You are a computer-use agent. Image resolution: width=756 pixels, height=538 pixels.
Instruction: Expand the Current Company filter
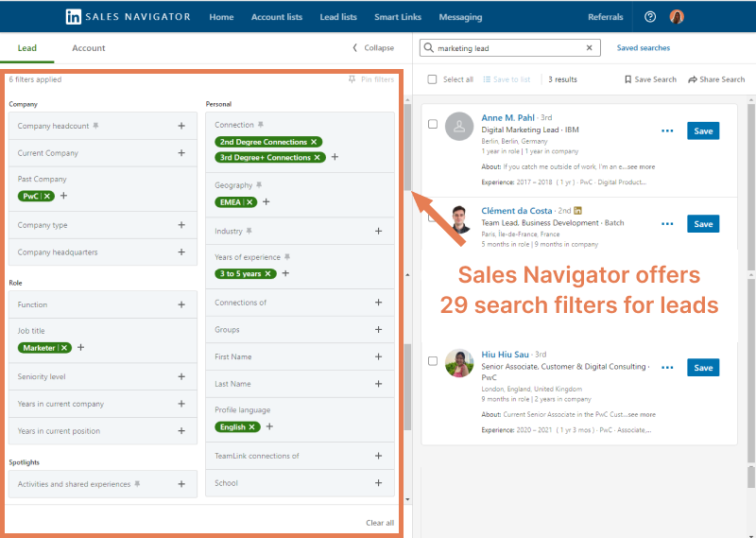pyautogui.click(x=181, y=153)
